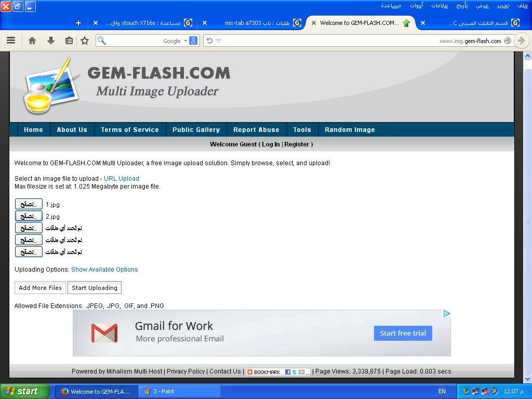Go to the browser home page icon

click(x=32, y=41)
